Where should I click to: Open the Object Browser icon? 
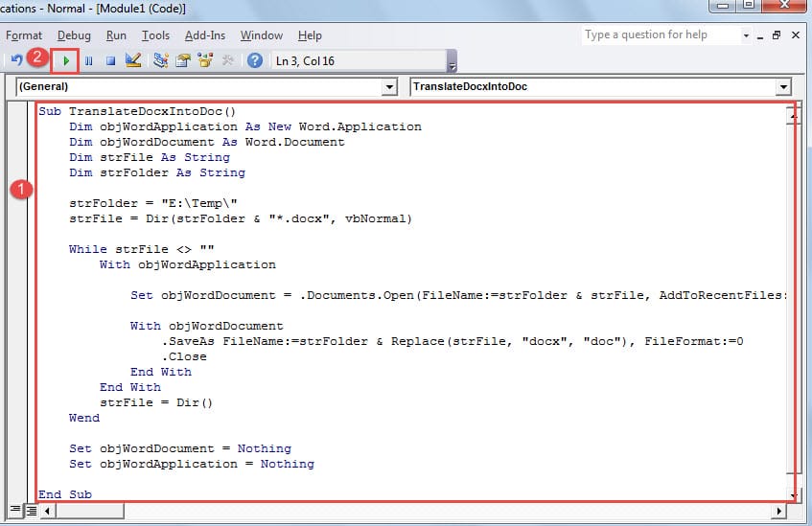(x=205, y=60)
